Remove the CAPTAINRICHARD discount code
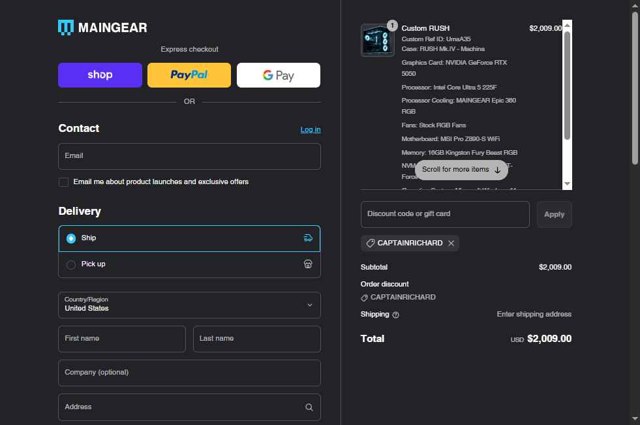The width and height of the screenshot is (640, 425). pos(451,243)
